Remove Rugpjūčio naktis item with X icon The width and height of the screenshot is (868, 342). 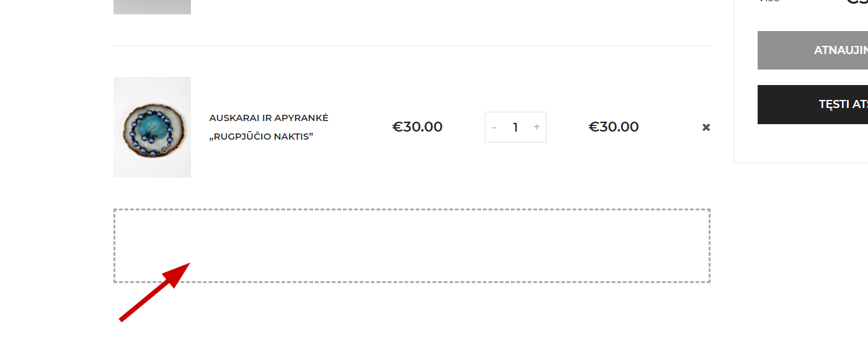pyautogui.click(x=706, y=127)
